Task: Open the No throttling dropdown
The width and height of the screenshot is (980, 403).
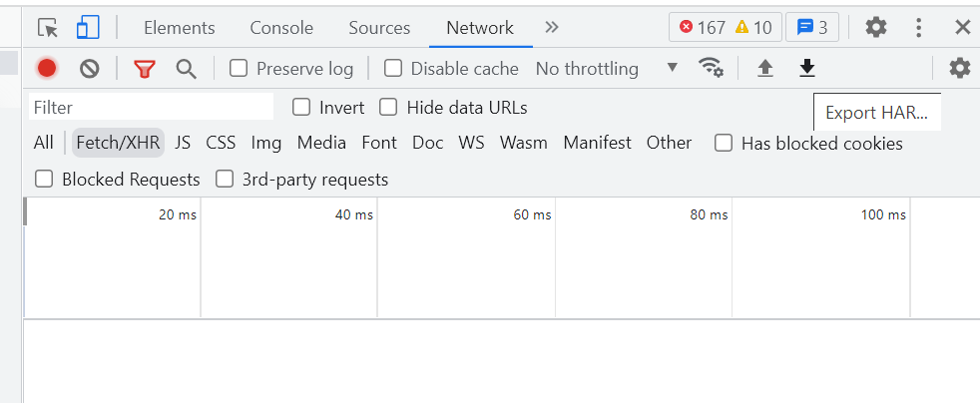Action: click(607, 68)
